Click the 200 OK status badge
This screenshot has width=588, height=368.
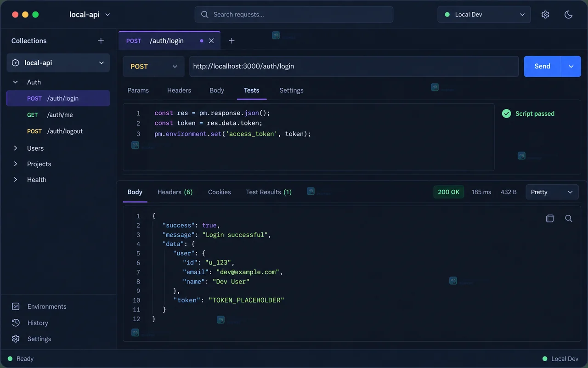(x=449, y=192)
